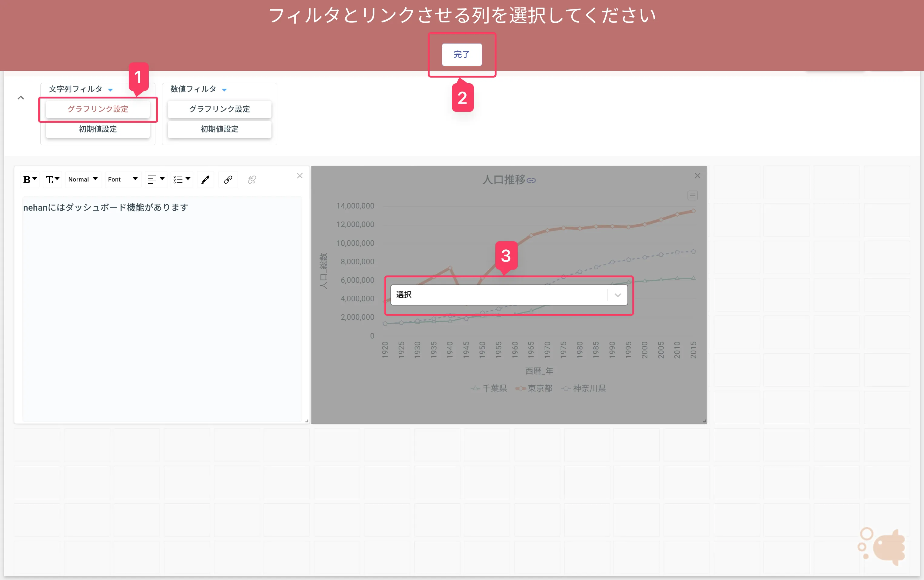
Task: Click the link icon beside 人口推移 title
Action: tap(531, 180)
